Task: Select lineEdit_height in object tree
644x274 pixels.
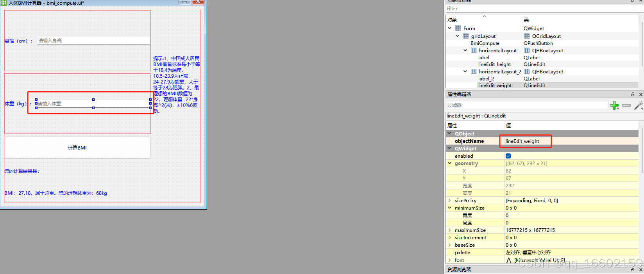Action: click(495, 64)
